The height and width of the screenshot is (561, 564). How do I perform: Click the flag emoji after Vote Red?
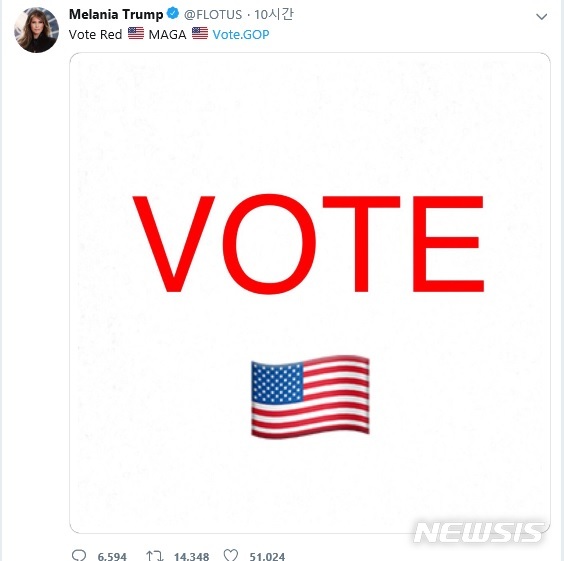click(136, 33)
